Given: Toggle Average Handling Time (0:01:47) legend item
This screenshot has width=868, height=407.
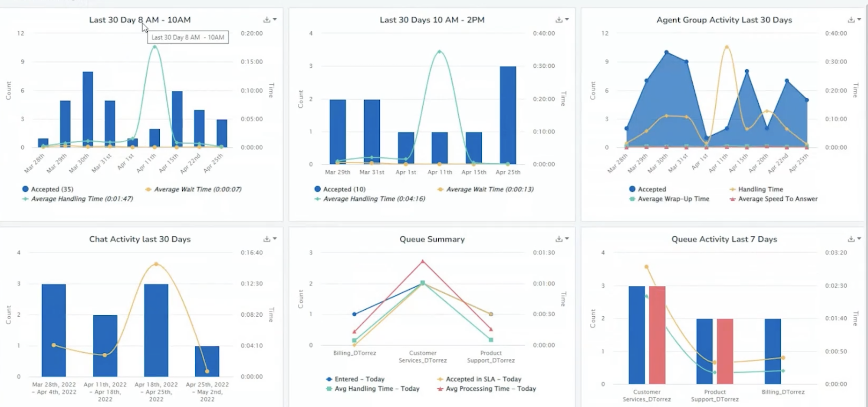Looking at the screenshot, I should point(78,199).
